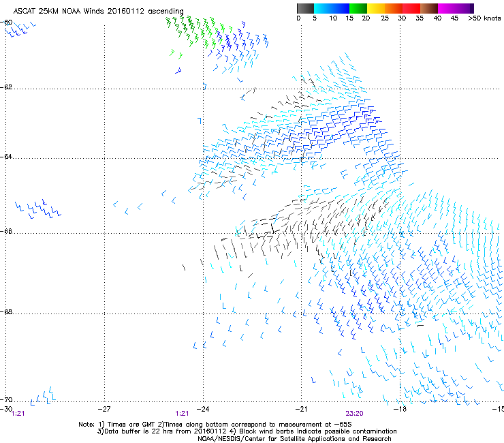504x443 pixels.
Task: Click the '1:21' timestamp beside the -24 label
Action: (182, 414)
